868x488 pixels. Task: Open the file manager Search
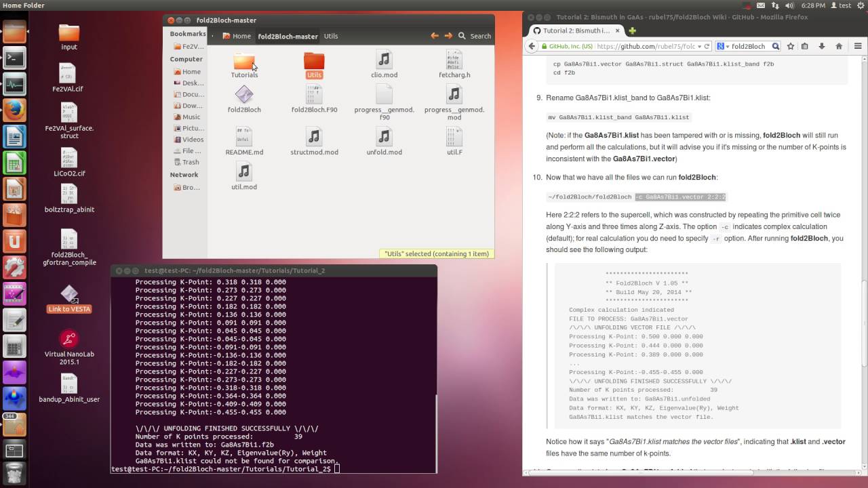pos(475,36)
